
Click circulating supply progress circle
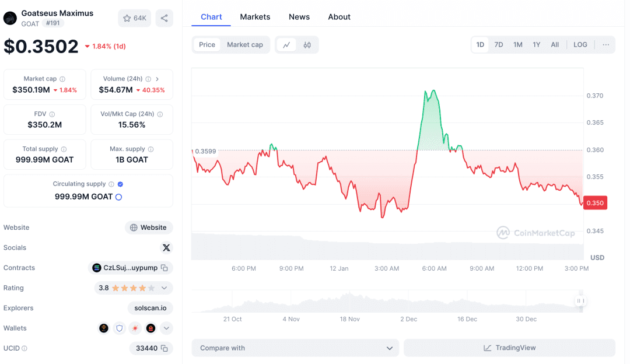(118, 197)
